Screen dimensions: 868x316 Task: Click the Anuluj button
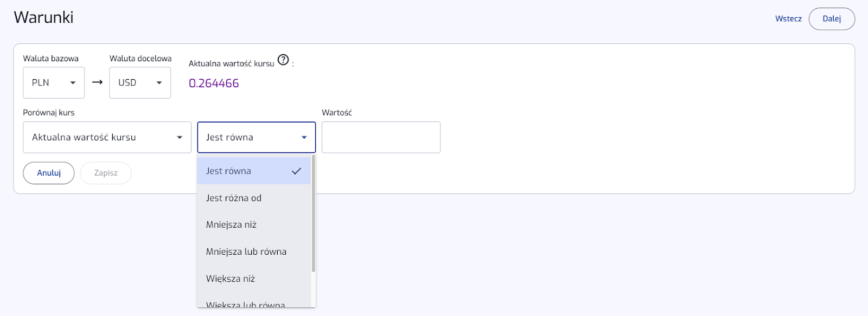pyautogui.click(x=49, y=173)
